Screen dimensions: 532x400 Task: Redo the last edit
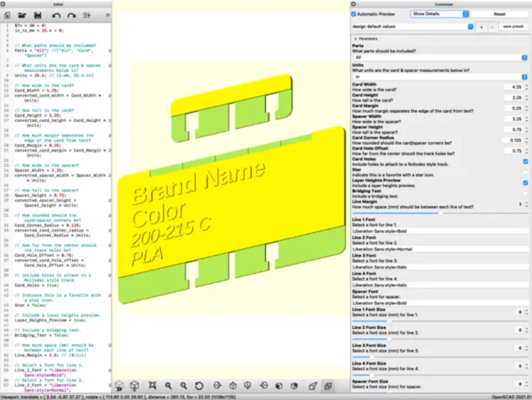[72, 15]
